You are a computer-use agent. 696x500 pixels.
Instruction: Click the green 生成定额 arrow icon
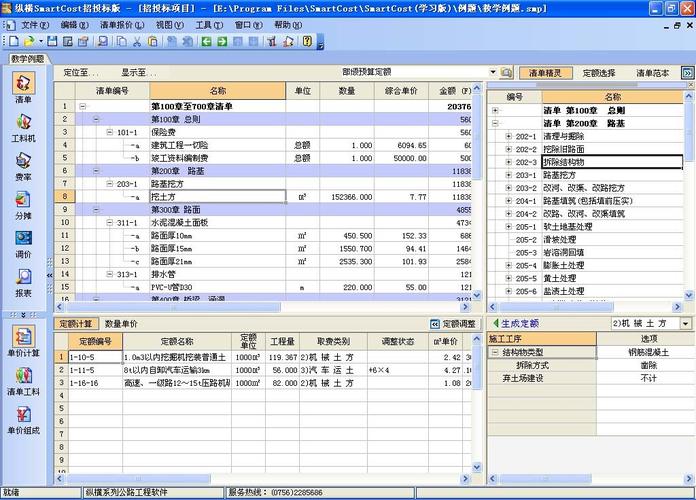496,323
